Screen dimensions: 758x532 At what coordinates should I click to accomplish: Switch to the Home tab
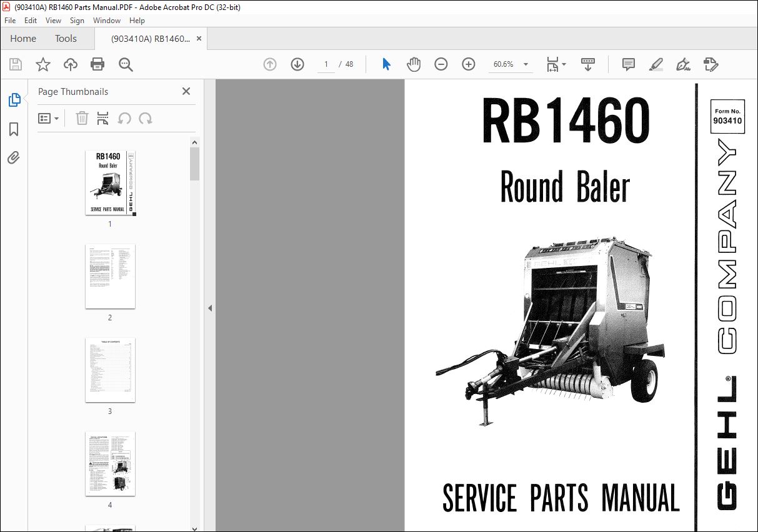click(23, 39)
